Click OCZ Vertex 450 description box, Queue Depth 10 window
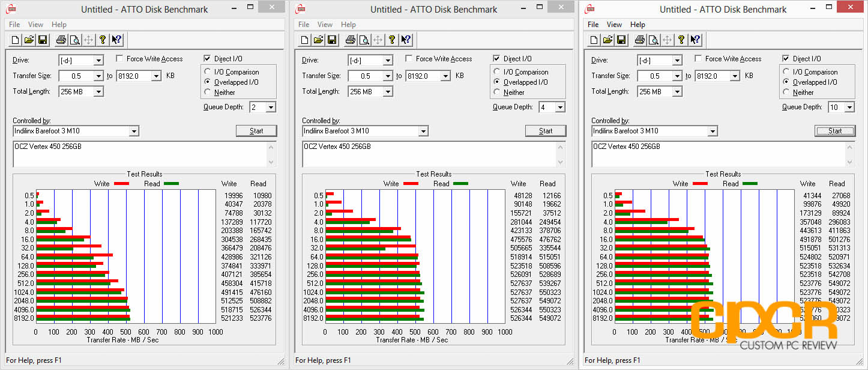Screen dimensions: 868x370 723,154
